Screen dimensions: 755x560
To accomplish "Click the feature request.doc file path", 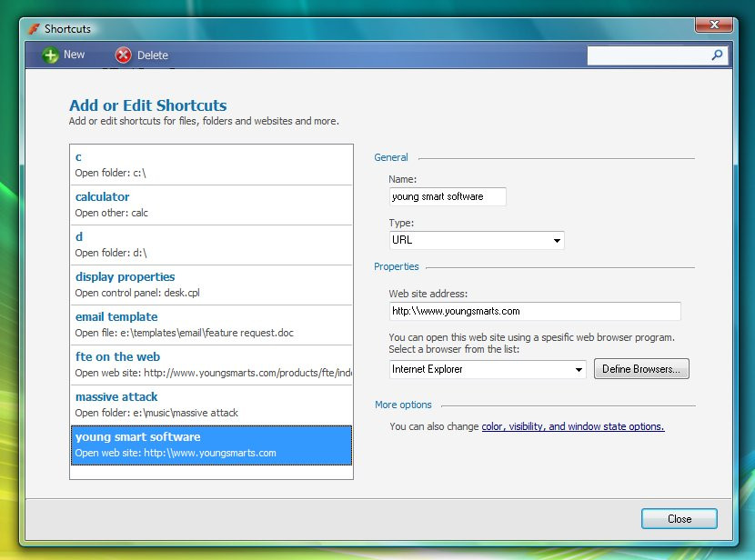I will [x=206, y=333].
